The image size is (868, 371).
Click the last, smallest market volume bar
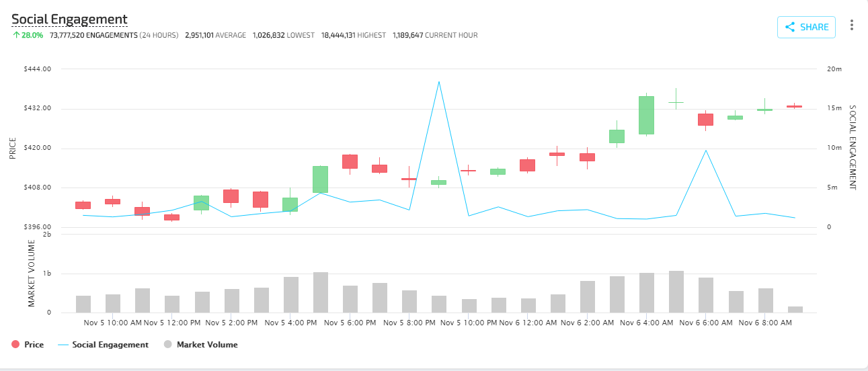pyautogui.click(x=795, y=309)
